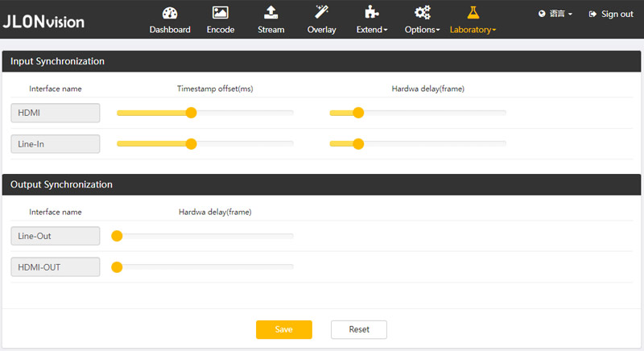This screenshot has height=351, width=644.
Task: Click the globe language icon
Action: click(542, 14)
